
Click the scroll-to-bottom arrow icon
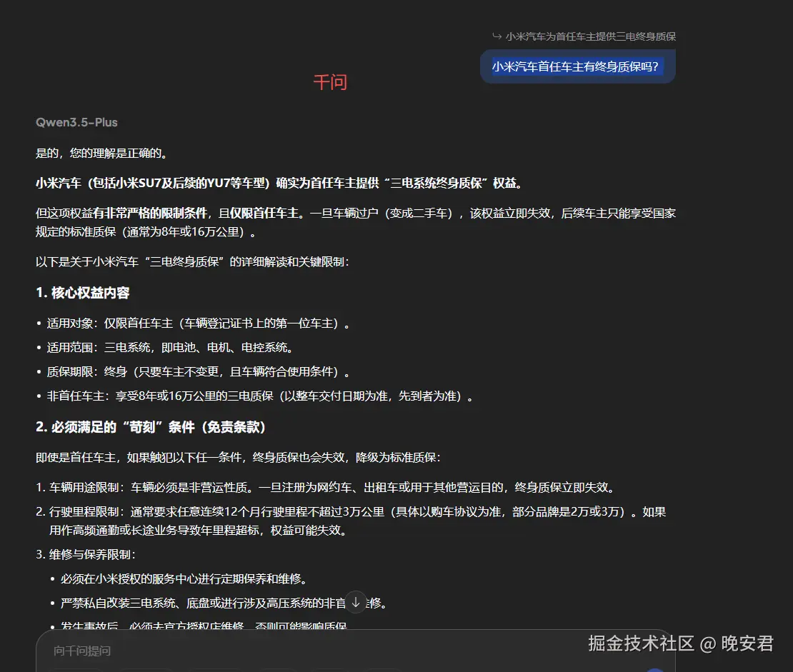[355, 603]
